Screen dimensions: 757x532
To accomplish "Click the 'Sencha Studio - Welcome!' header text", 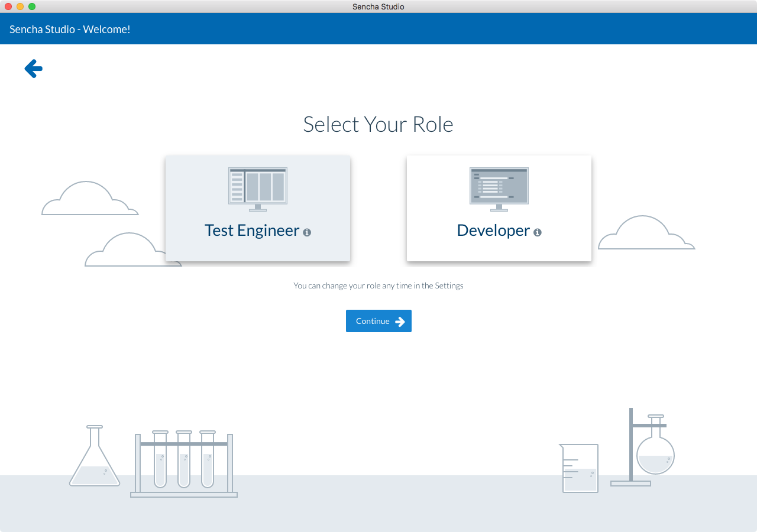I will click(70, 29).
